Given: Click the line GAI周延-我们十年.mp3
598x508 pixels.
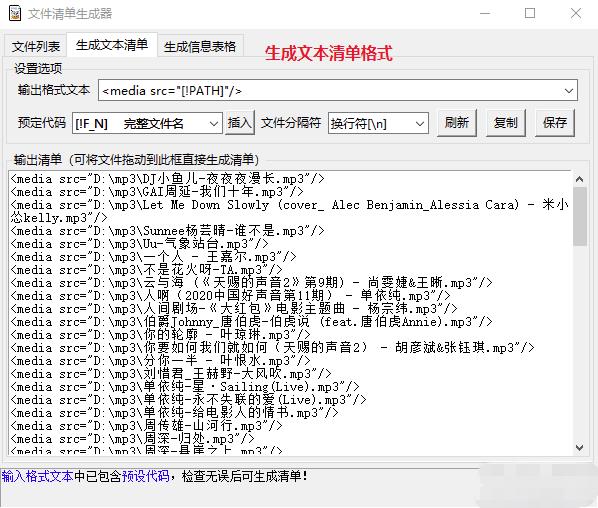Looking at the screenshot, I should coord(157,191).
